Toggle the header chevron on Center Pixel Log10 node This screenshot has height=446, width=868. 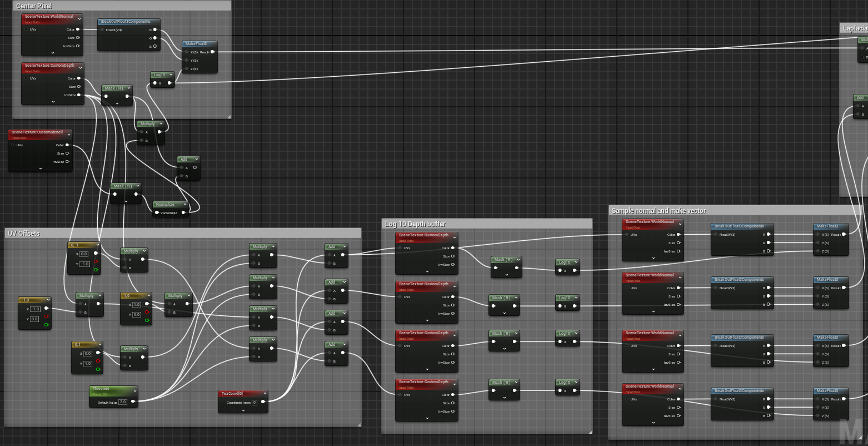(171, 75)
